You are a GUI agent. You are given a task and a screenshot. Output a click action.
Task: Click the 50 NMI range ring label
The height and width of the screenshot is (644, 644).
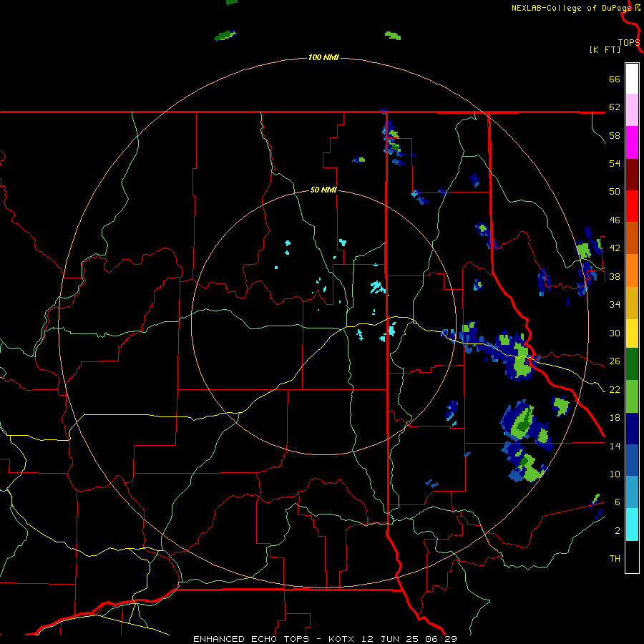click(x=323, y=190)
